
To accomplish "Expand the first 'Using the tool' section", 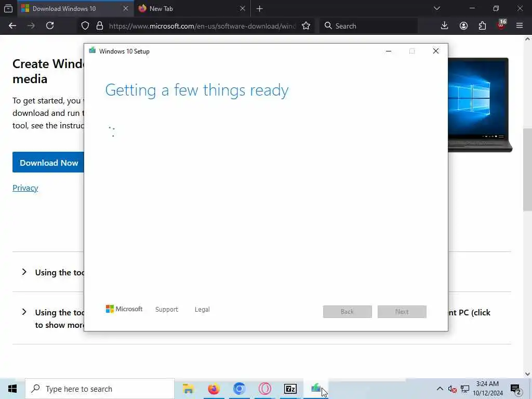I will [48, 272].
